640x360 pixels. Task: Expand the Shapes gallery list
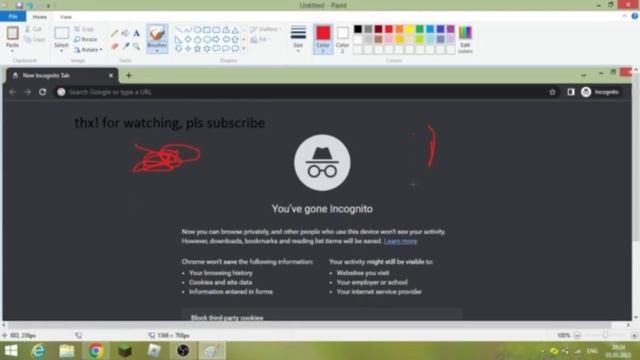coord(244,49)
